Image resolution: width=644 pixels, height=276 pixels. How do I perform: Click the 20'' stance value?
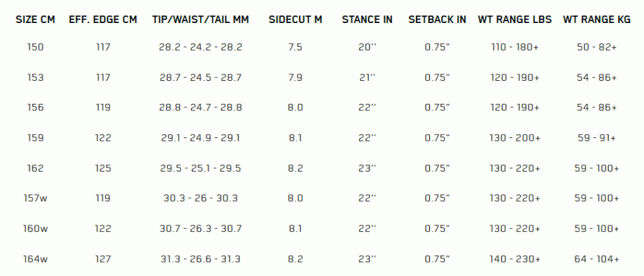tap(367, 47)
